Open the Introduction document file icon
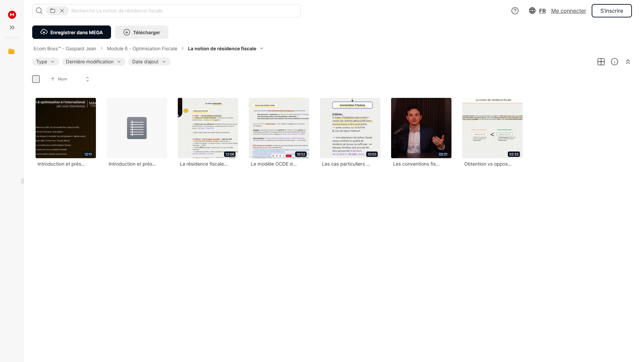This screenshot has height=362, width=644. [137, 128]
